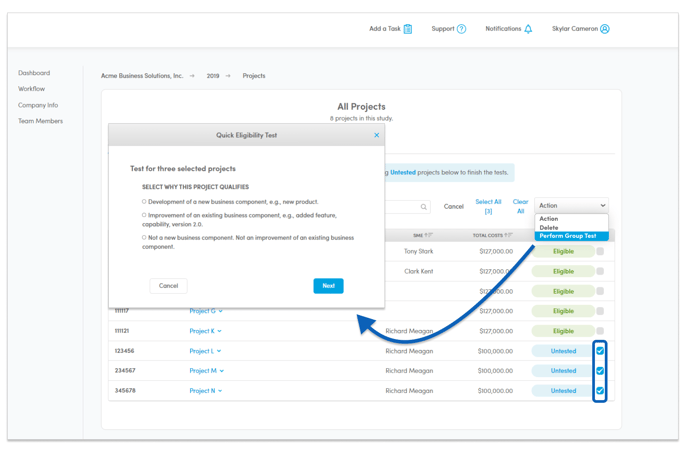Image resolution: width=688 pixels, height=450 pixels.
Task: Click Cancel beside the search field
Action: (x=454, y=207)
